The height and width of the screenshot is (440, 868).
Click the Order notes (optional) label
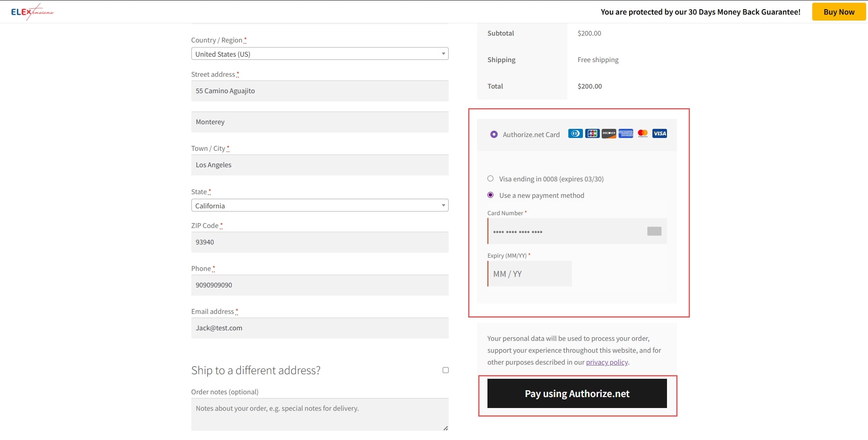tap(225, 392)
